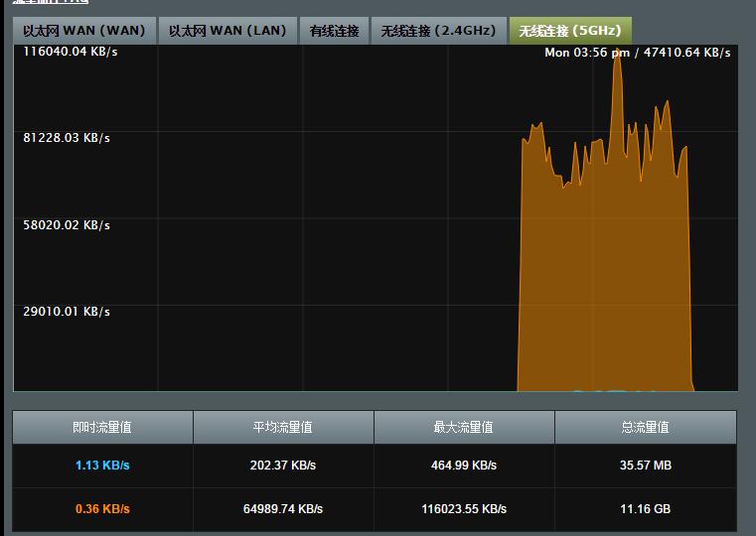This screenshot has width=756, height=536.
Task: Click the Mon 03:56 pm timestamp readout
Action: 587,53
